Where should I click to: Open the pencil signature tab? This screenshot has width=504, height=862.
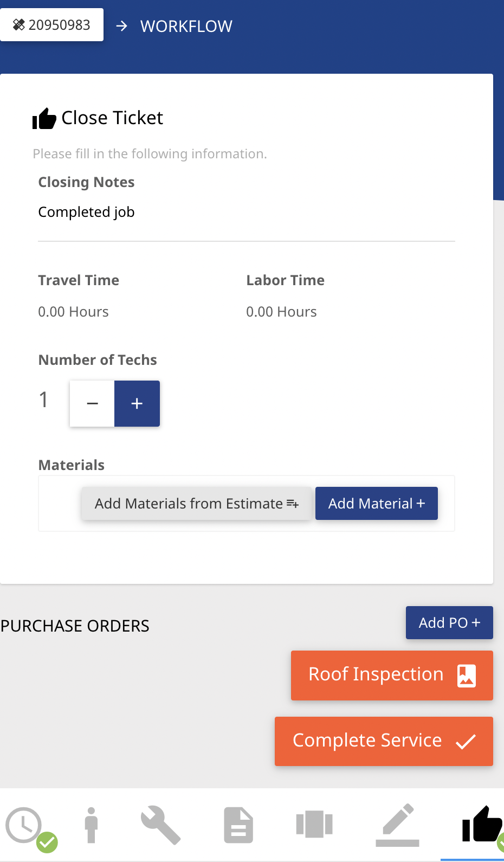[397, 825]
